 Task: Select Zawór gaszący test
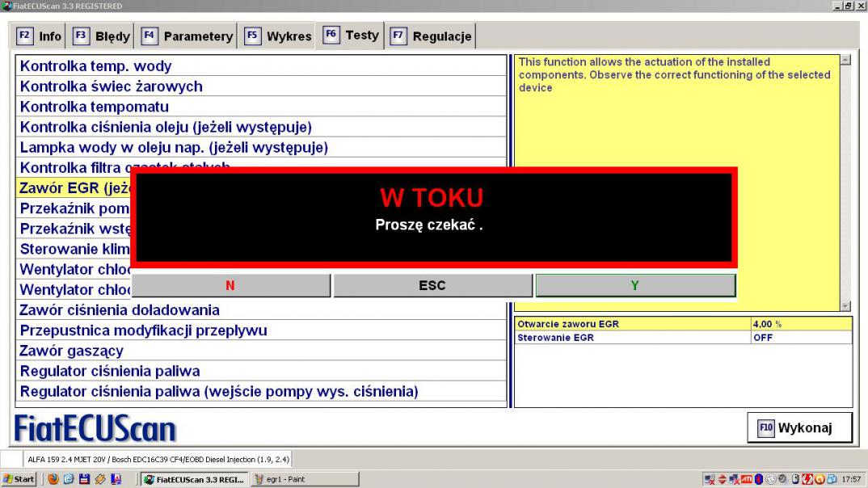click(x=261, y=351)
